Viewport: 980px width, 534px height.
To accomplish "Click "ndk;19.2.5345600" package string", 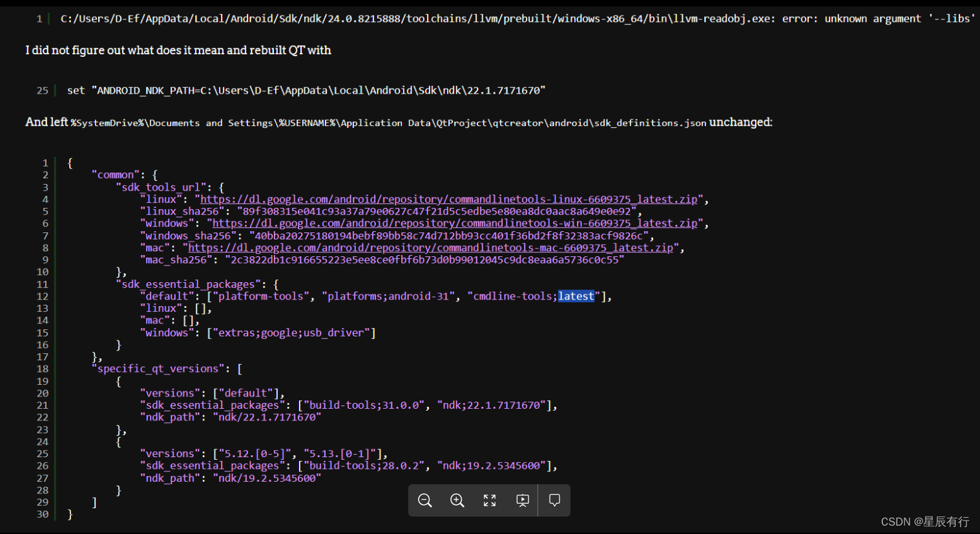I will click(x=492, y=466).
